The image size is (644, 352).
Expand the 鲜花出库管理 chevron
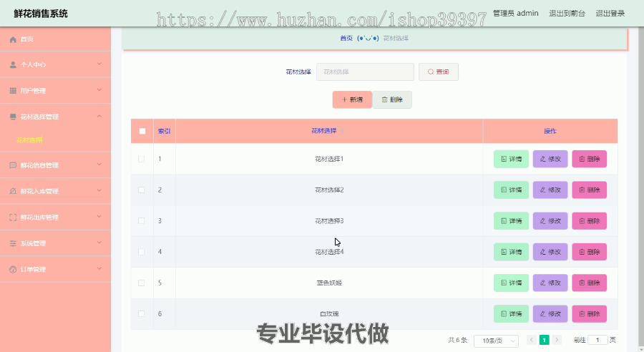(99, 217)
